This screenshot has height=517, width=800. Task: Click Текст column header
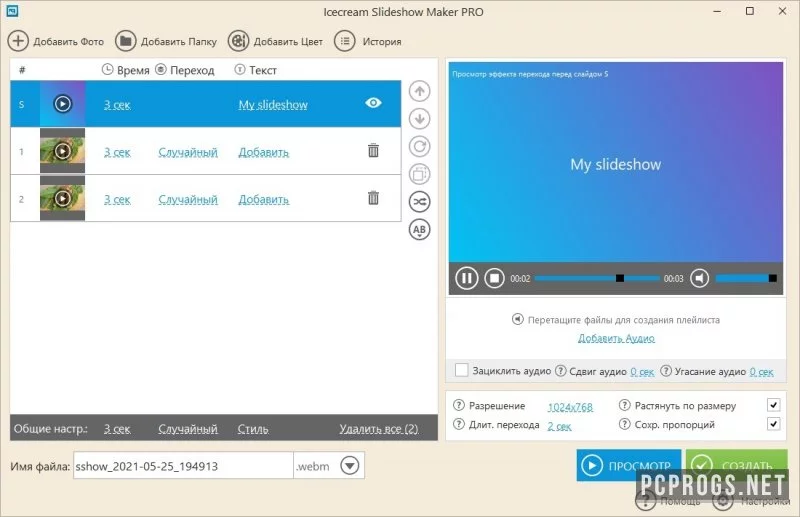point(256,70)
